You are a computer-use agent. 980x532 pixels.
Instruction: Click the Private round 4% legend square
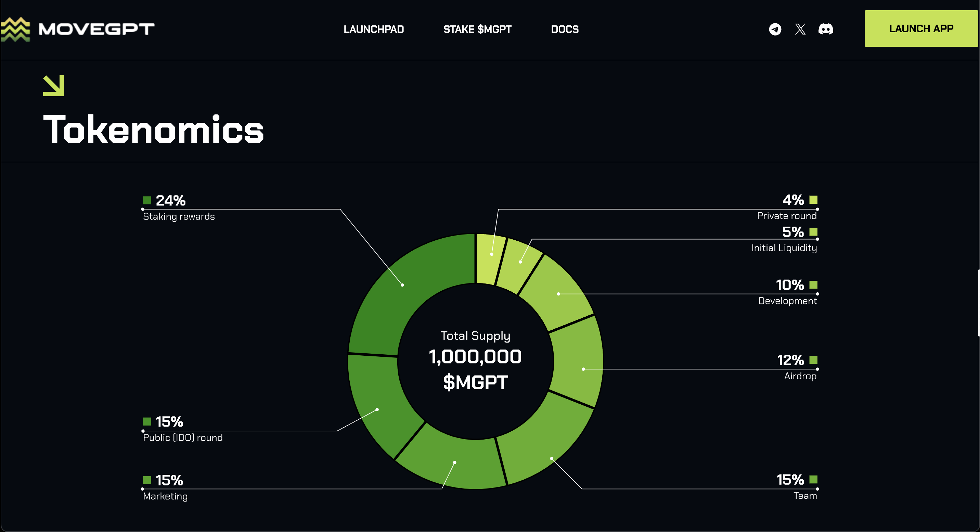point(813,200)
